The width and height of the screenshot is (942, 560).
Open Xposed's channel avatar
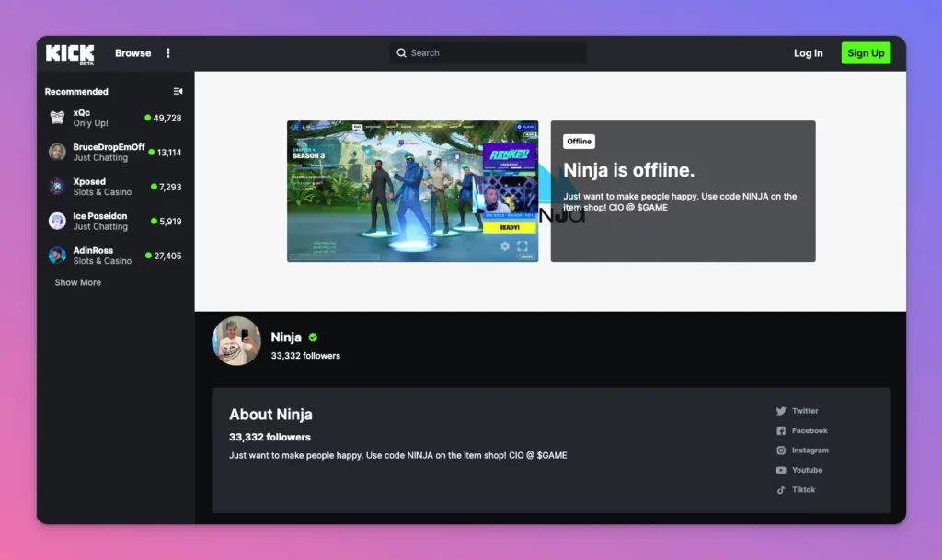coord(57,187)
